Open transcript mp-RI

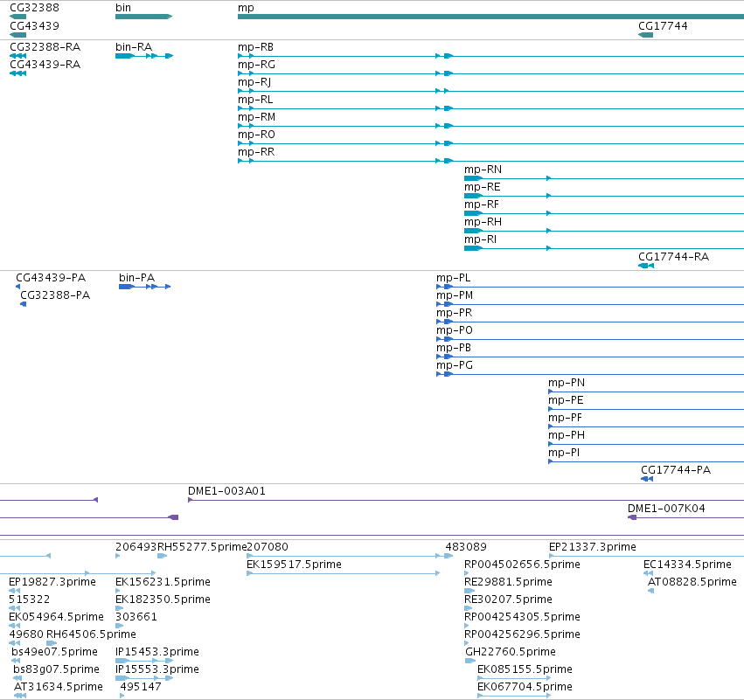point(480,239)
